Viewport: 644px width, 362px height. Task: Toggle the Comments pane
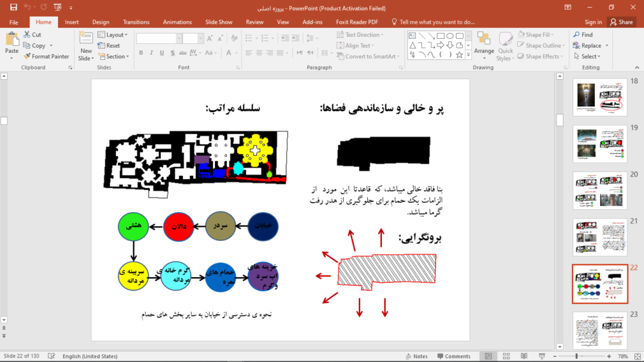pyautogui.click(x=453, y=356)
